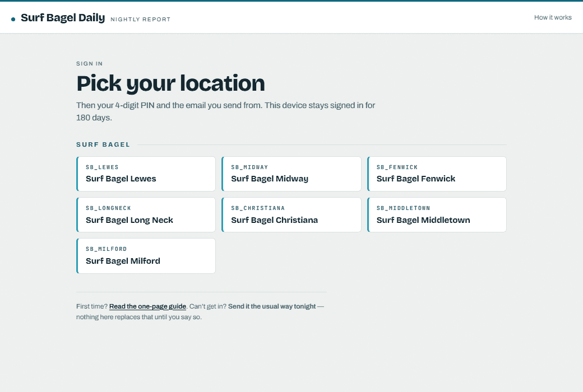
Task: Select Surf Bagel Long Neck location
Action: [x=146, y=215]
